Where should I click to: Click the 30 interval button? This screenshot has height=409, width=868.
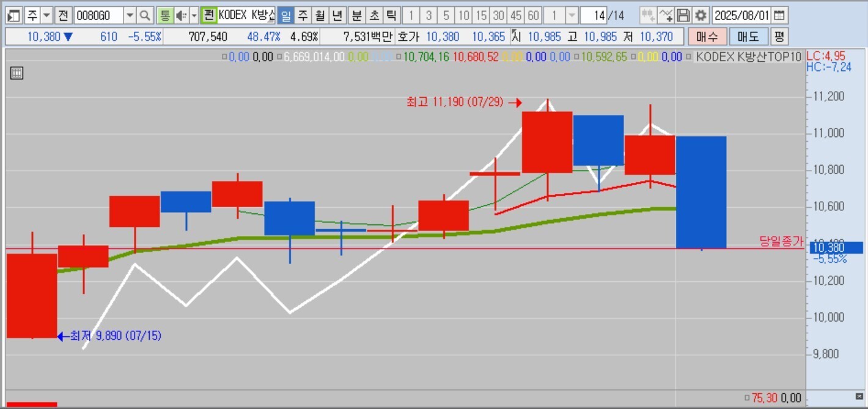(499, 15)
